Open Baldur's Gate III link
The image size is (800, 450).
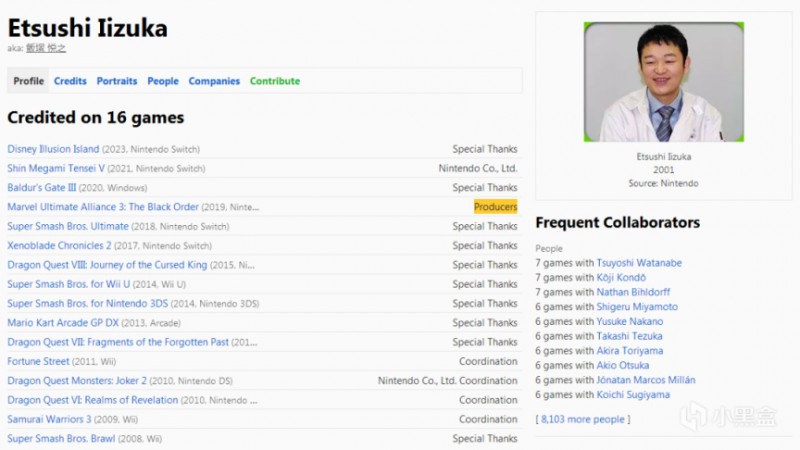click(x=41, y=188)
